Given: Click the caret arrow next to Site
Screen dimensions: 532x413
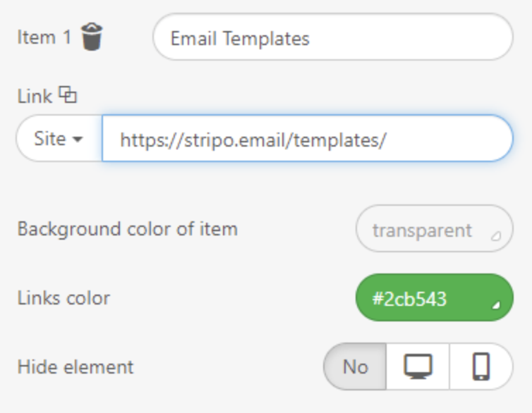Looking at the screenshot, I should 78,140.
